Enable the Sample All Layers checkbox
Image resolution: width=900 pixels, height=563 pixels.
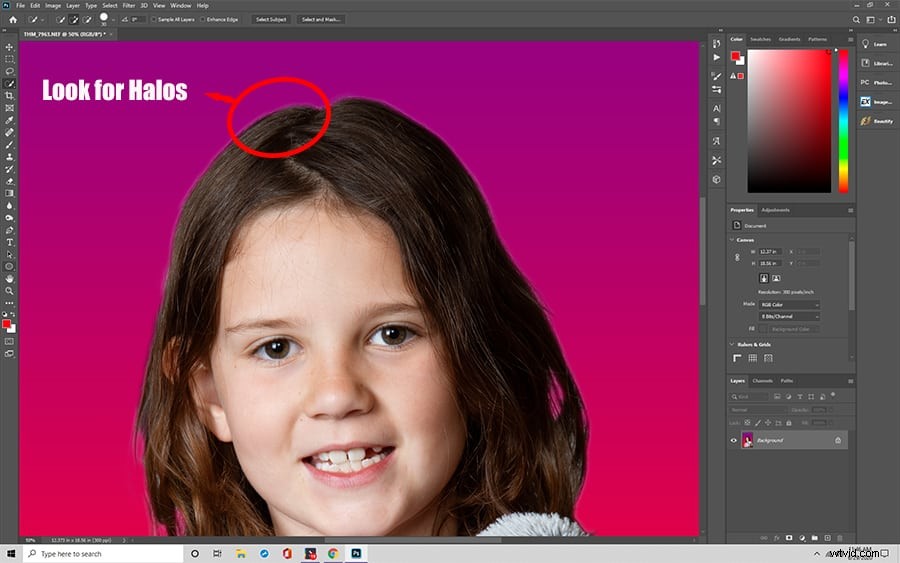click(x=153, y=20)
